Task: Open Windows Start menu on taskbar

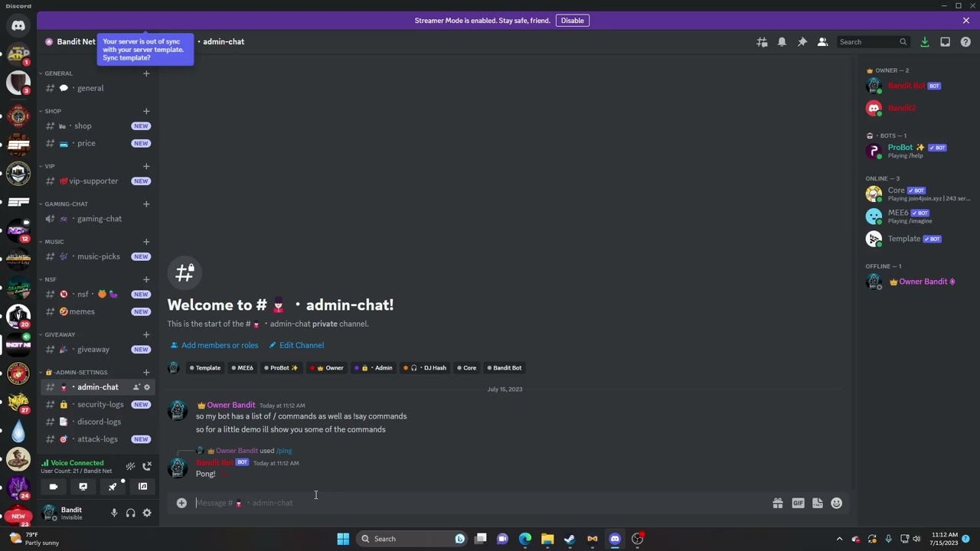Action: (x=343, y=539)
